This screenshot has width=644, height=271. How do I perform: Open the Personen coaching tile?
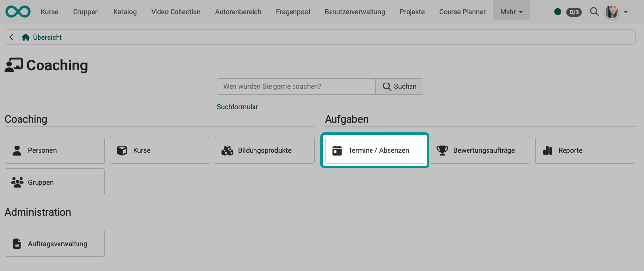point(55,150)
